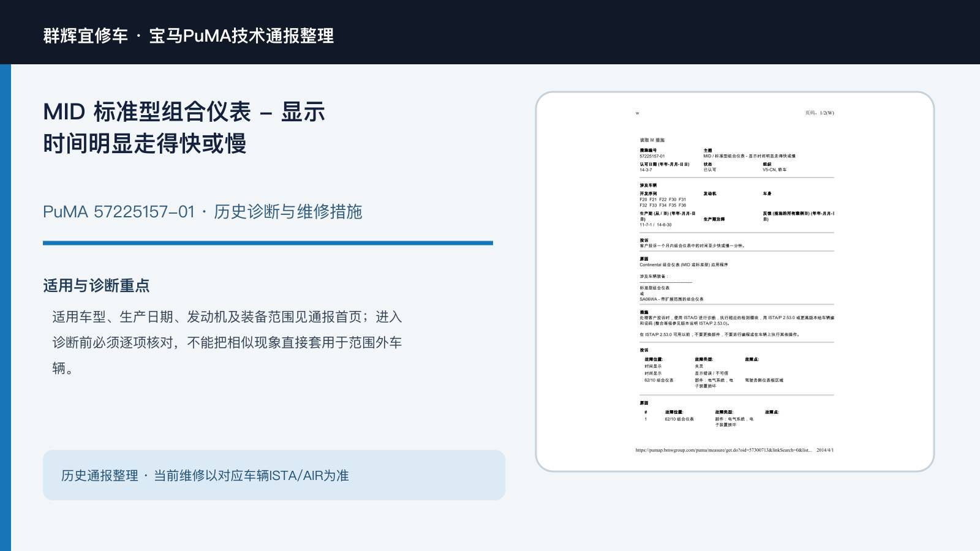The width and height of the screenshot is (980, 551).
Task: Open the scanned PuMA document thumbnail
Action: (x=735, y=282)
